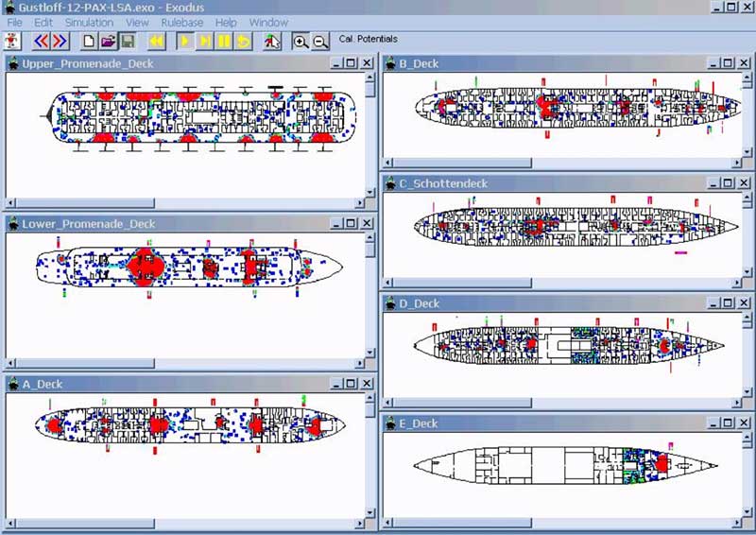Click the Lower_Promenade_Deck window title icon
Screen dimensions: 756x535
tap(13, 223)
